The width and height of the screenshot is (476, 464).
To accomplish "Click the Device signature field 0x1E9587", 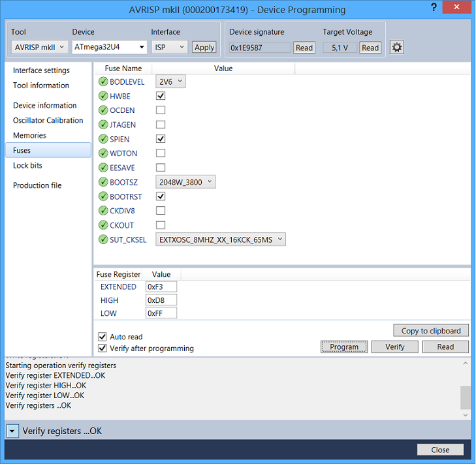I will 260,48.
